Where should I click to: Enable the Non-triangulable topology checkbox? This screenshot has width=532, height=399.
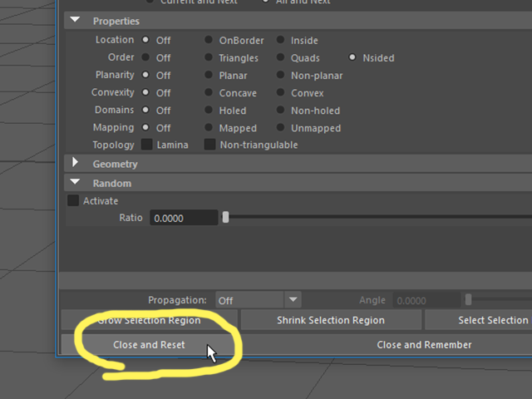(210, 144)
